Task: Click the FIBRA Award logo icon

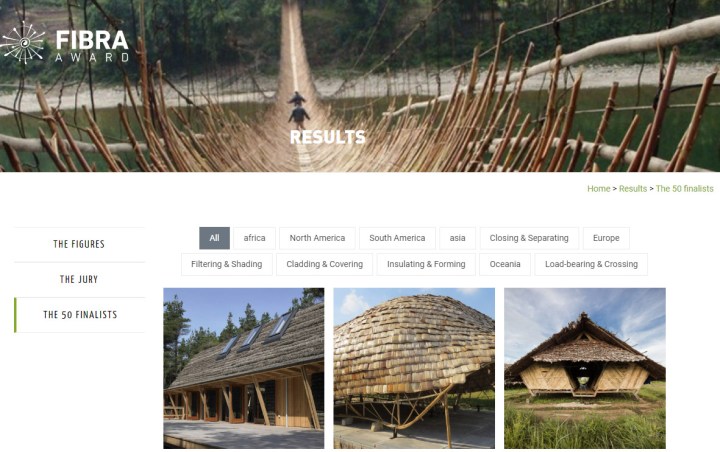Action: coord(23,43)
